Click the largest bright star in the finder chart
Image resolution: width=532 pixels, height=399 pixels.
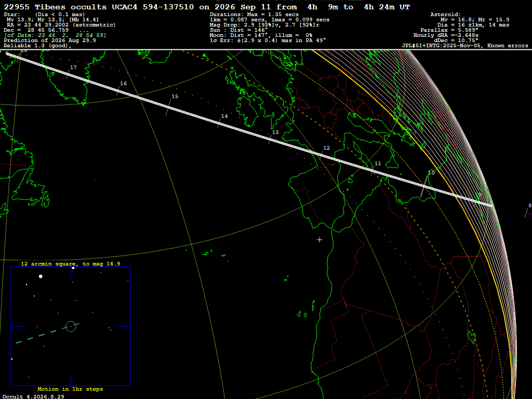point(41,276)
